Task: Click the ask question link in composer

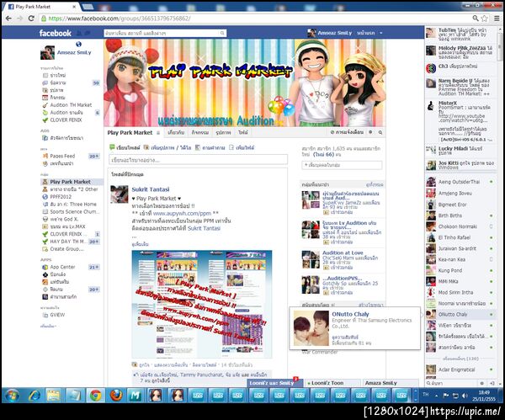Action: [214, 147]
